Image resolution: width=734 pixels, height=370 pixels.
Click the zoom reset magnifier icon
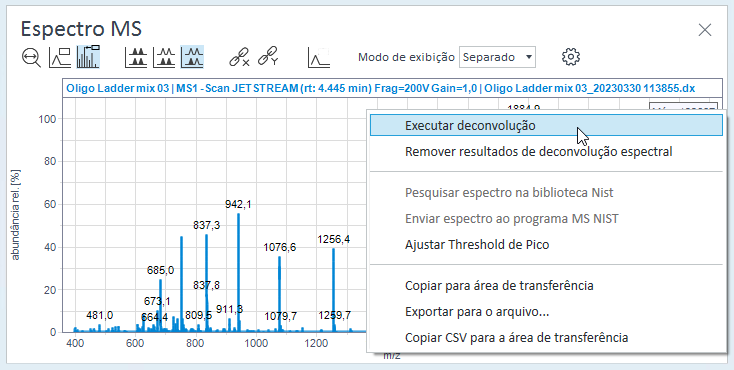(31, 58)
